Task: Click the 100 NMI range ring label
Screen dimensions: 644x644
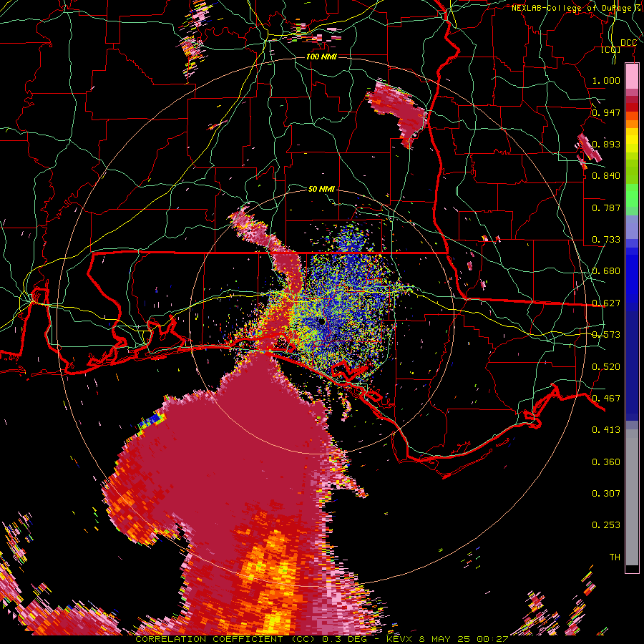Action: (321, 57)
